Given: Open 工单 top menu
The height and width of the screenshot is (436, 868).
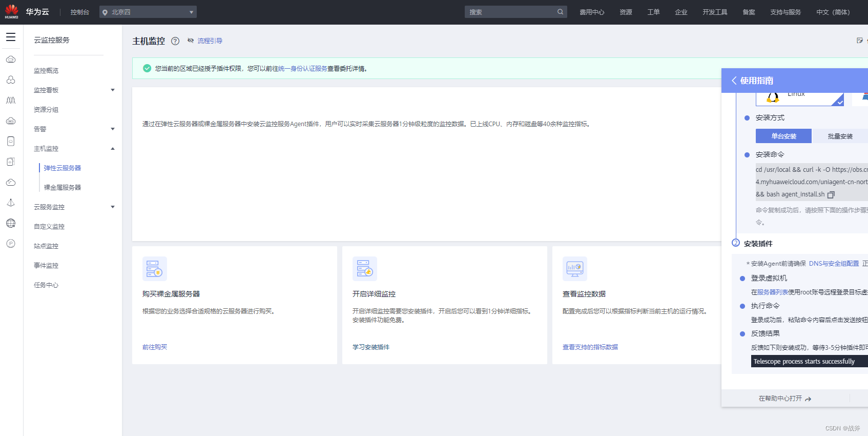Looking at the screenshot, I should pyautogui.click(x=653, y=12).
